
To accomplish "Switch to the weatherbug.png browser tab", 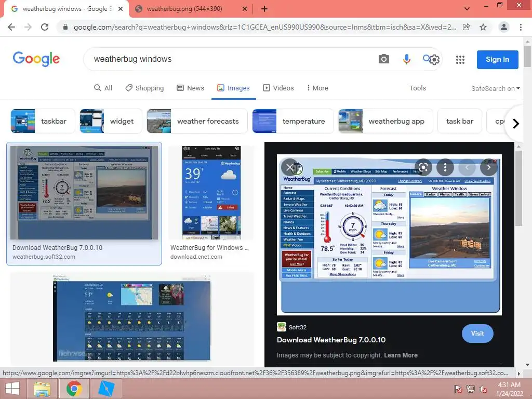I will pos(185,9).
